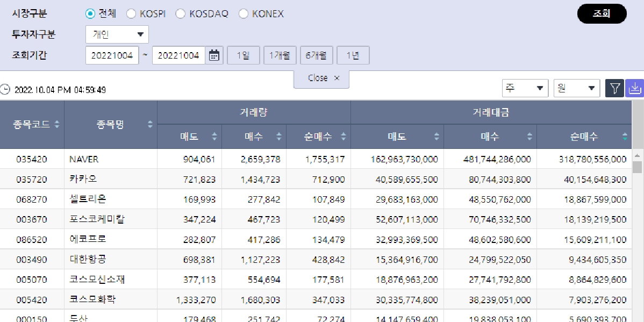Viewport: 644px width, 322px height.
Task: Click the start date 20221004 input field
Action: pos(112,55)
